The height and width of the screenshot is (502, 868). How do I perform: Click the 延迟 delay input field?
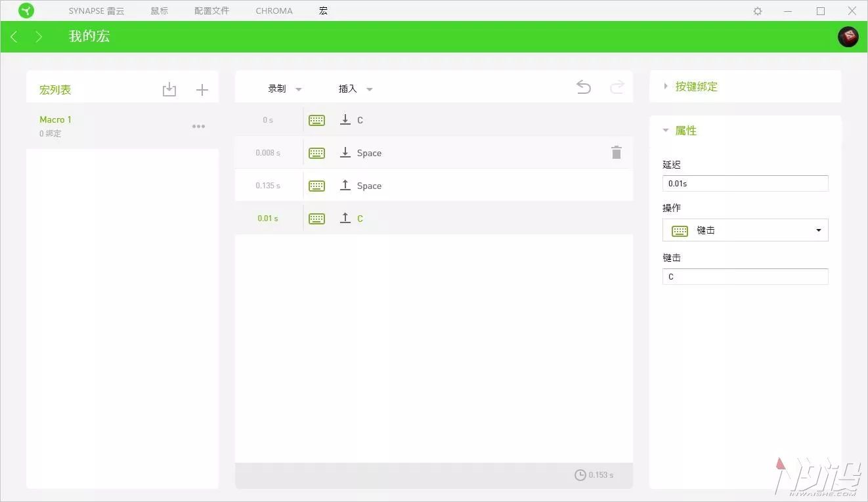click(745, 184)
